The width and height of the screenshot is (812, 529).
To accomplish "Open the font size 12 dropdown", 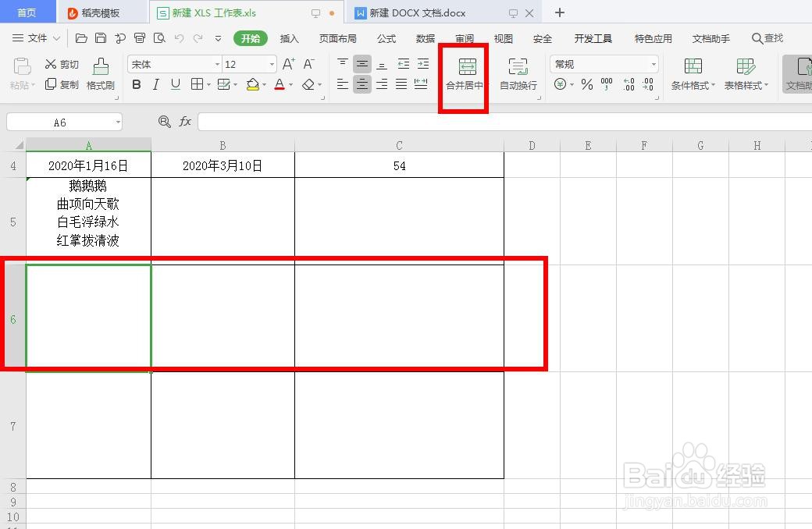I will coord(272,64).
